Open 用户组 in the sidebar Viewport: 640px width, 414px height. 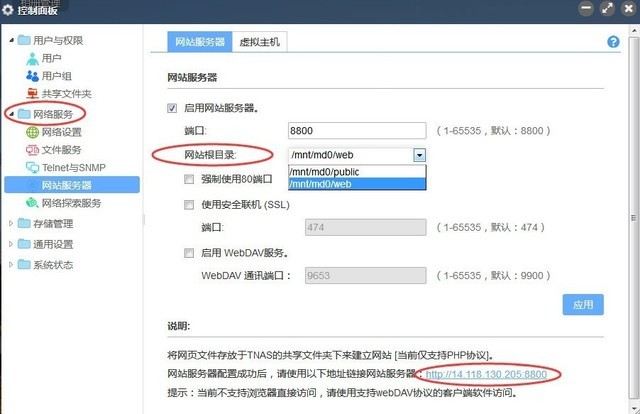(57, 76)
